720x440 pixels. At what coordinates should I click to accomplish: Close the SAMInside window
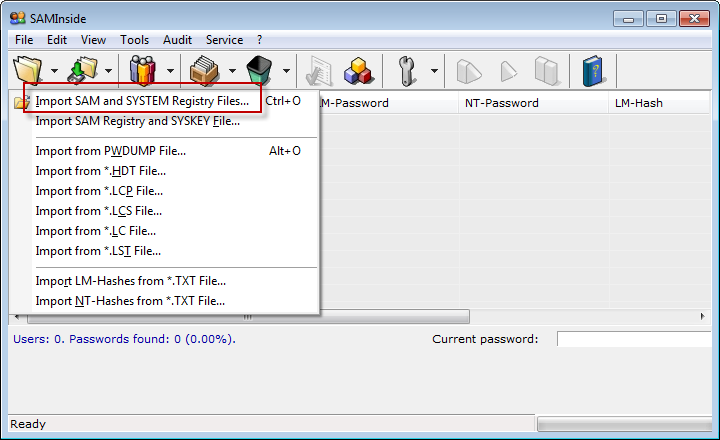pyautogui.click(x=694, y=19)
